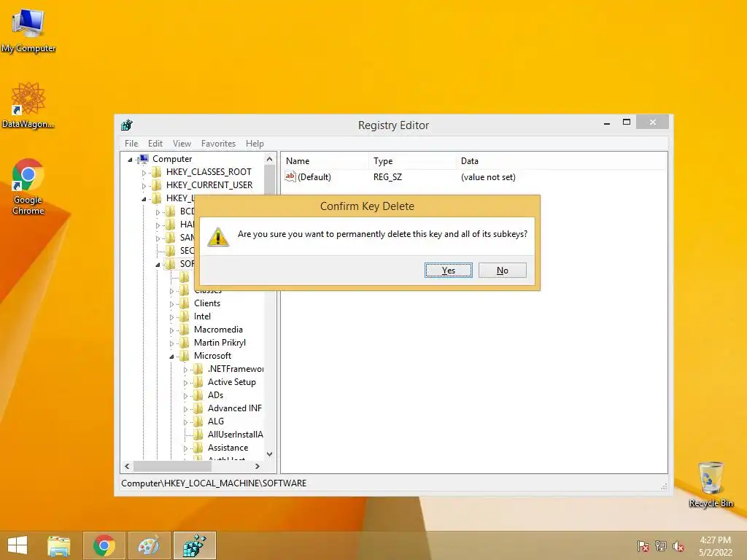Open the Recycle Bin desktop icon
The height and width of the screenshot is (560, 747).
pos(711,484)
